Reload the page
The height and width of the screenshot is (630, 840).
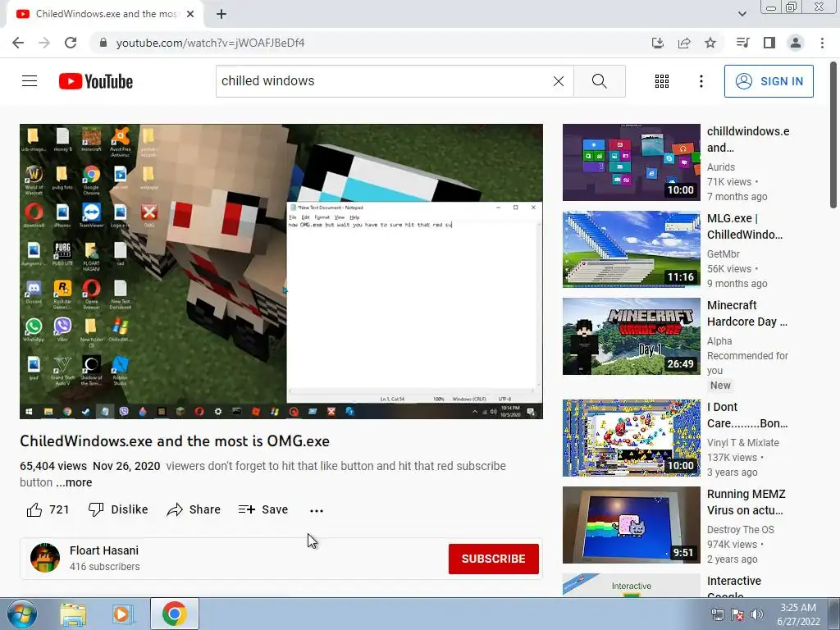pos(71,43)
